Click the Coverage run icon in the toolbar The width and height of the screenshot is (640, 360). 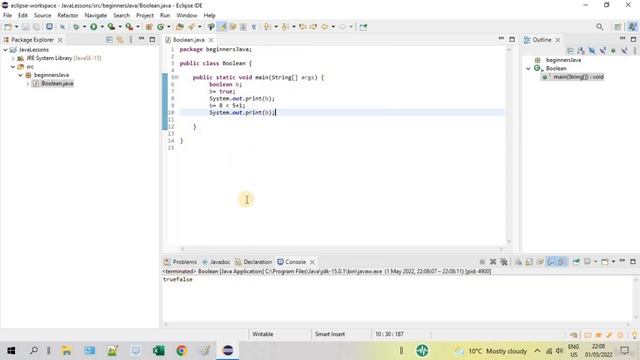111,27
